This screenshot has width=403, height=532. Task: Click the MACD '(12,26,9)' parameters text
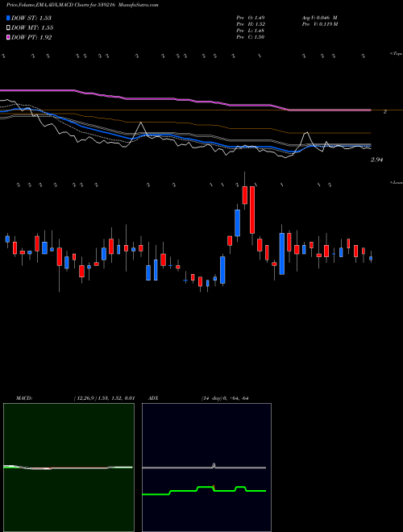click(85, 398)
